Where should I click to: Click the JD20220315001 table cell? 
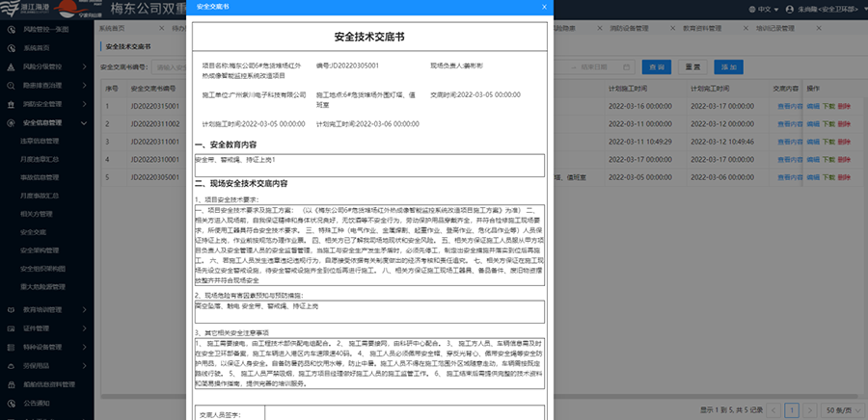(155, 106)
